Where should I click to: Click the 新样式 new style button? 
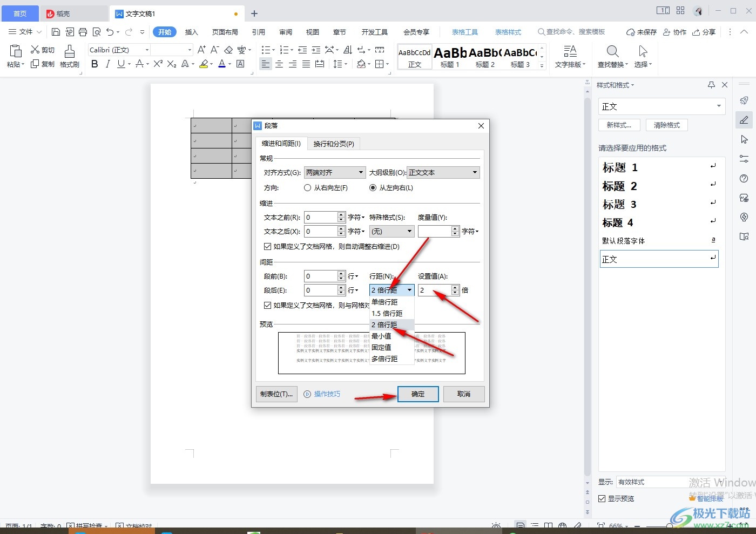tap(619, 125)
